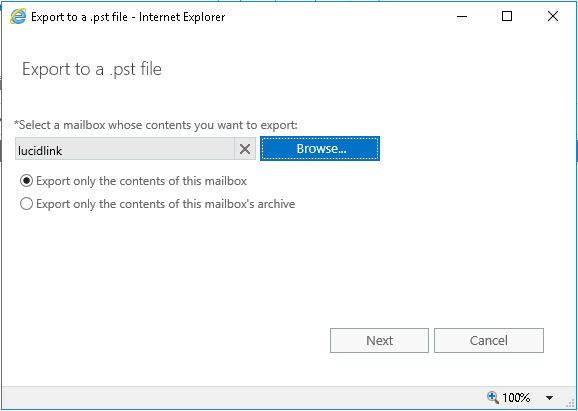Viewport: 578px width, 411px height.
Task: Close the Export to a .pst file window
Action: pos(553,17)
